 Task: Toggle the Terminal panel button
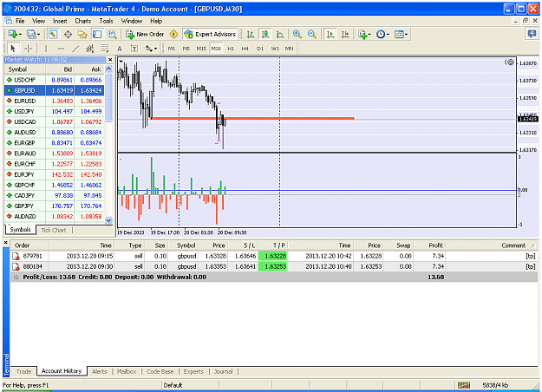[x=97, y=34]
